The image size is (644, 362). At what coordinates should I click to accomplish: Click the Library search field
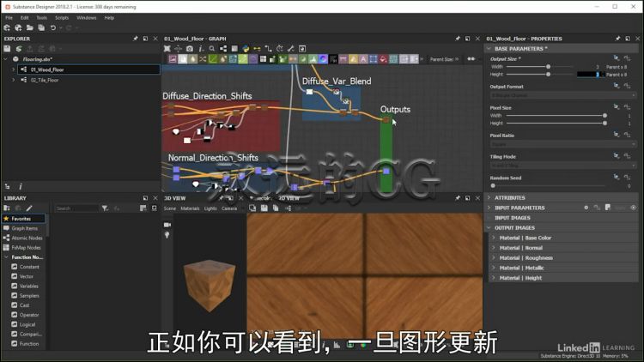[x=76, y=208]
